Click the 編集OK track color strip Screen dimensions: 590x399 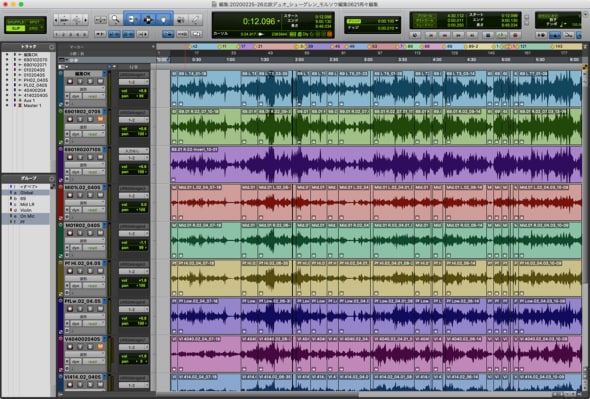pyautogui.click(x=61, y=88)
